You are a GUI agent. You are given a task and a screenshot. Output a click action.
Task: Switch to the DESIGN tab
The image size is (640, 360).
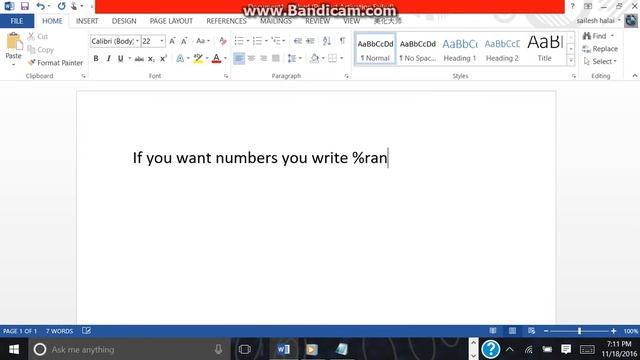pyautogui.click(x=124, y=21)
